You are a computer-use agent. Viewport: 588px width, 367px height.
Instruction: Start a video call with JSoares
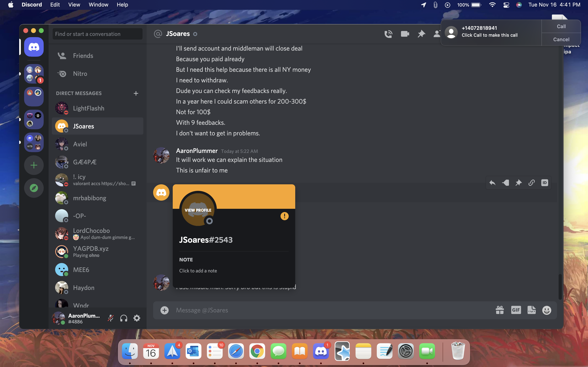[404, 34]
